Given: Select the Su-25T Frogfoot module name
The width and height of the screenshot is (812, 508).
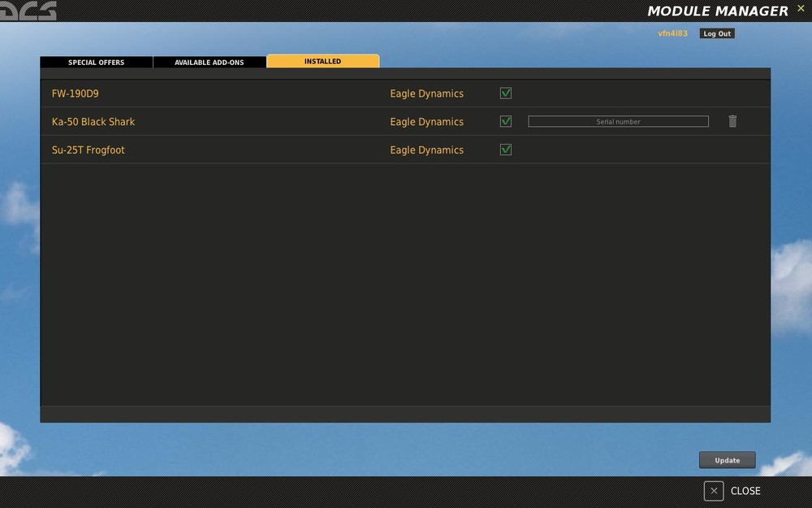Looking at the screenshot, I should click(x=88, y=150).
